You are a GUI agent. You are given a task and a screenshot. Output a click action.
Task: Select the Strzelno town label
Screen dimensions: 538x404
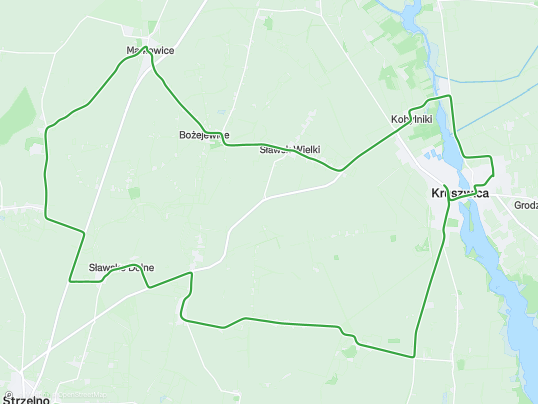point(26,400)
